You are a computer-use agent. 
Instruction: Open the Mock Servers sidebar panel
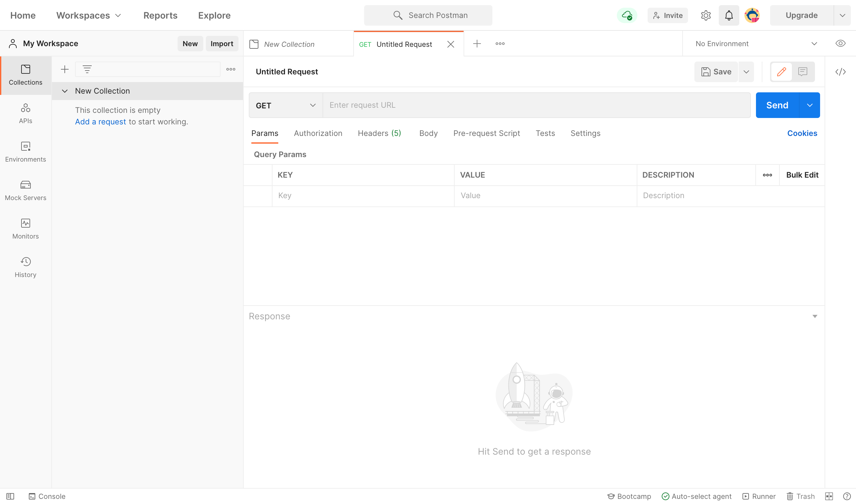25,190
